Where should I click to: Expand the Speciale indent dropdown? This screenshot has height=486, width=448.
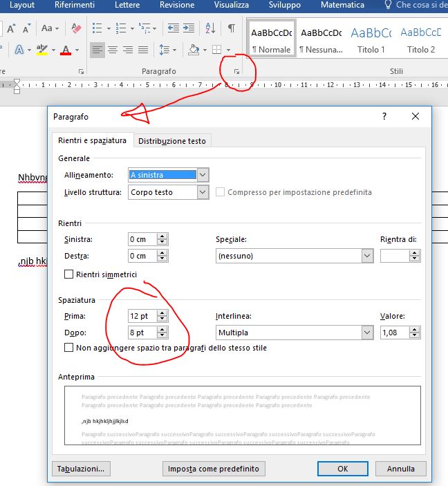[367, 256]
